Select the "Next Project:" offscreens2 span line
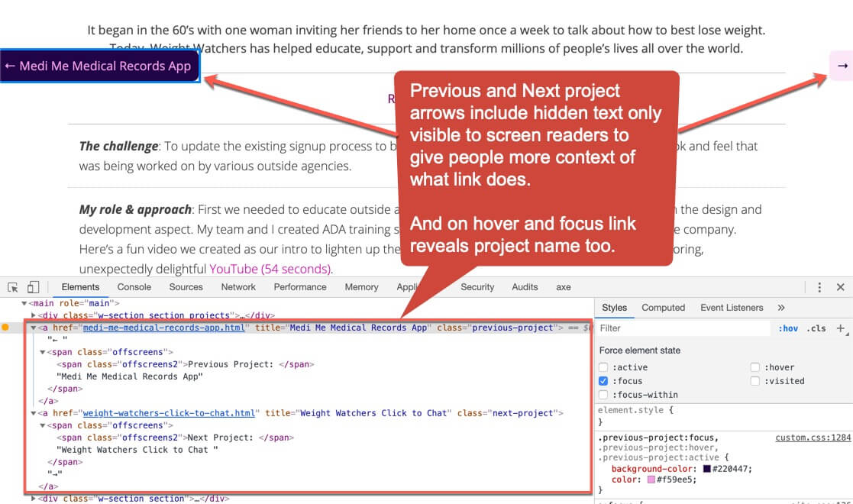 click(175, 438)
